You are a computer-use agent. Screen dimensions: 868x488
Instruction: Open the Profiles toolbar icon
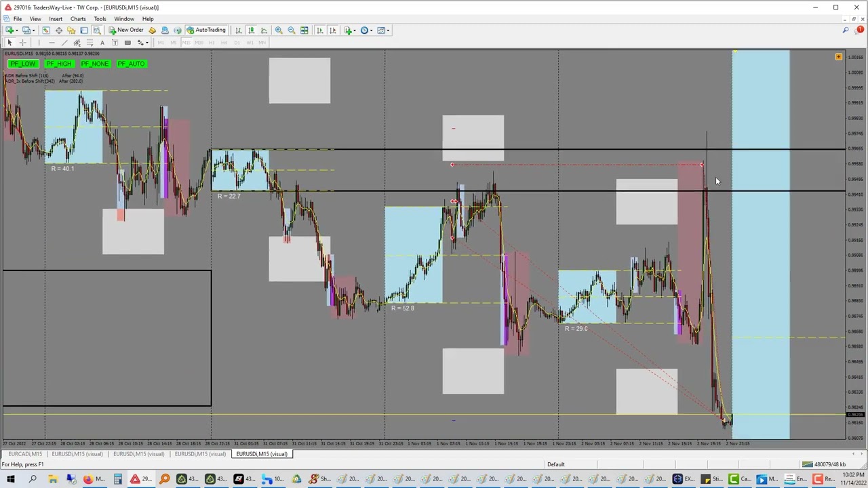26,30
